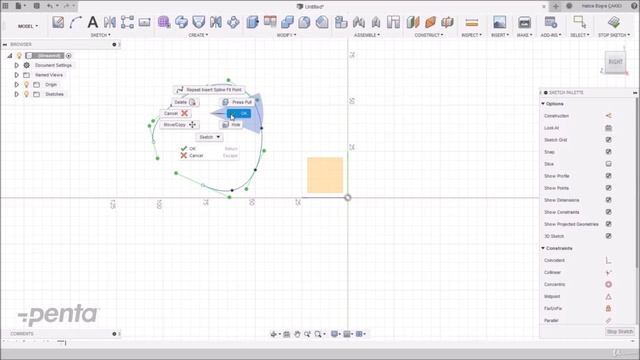Select the Fix/UnFix lock constraint icon
640x360 pixels.
pos(608,309)
